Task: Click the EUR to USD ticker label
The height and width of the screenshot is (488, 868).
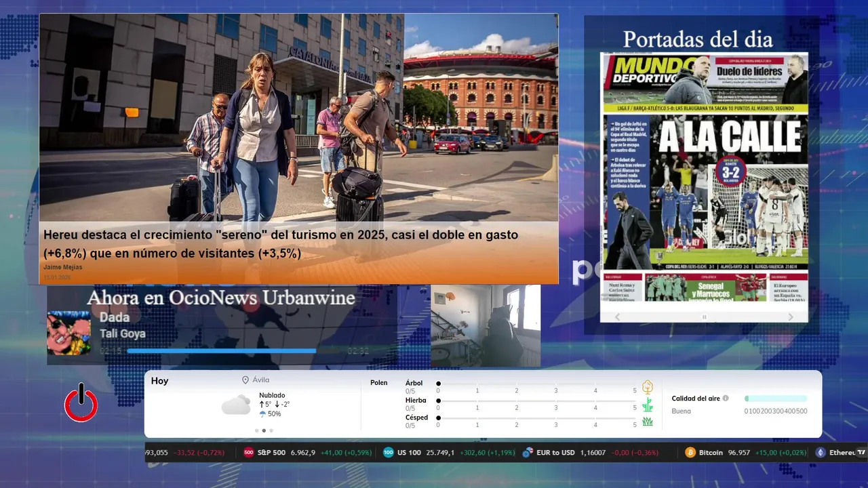Action: 555,452
